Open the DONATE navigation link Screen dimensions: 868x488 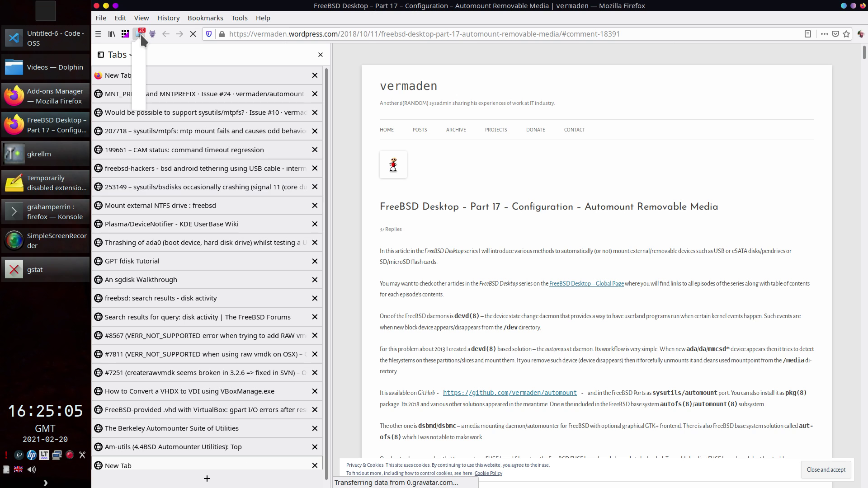[x=535, y=130]
